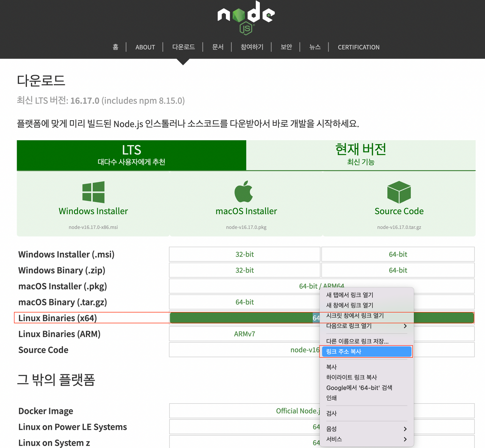Click the Source Code cube icon
This screenshot has width=485, height=448.
[x=399, y=192]
